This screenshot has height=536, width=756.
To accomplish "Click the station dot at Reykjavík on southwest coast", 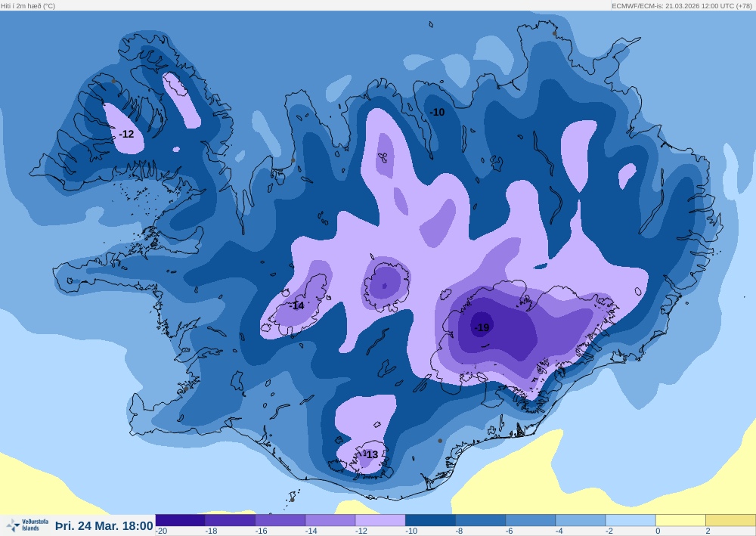I will (186, 389).
